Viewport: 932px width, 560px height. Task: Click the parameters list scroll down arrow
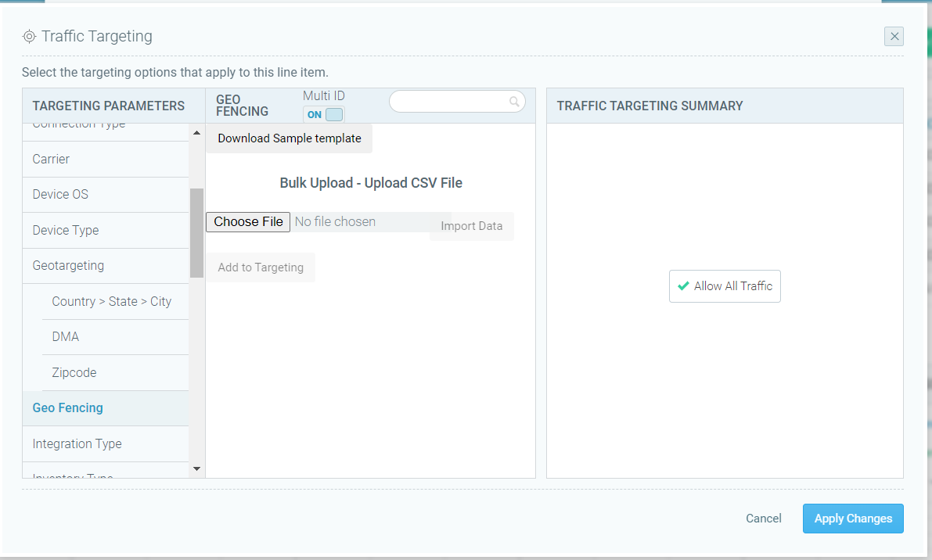click(x=196, y=469)
